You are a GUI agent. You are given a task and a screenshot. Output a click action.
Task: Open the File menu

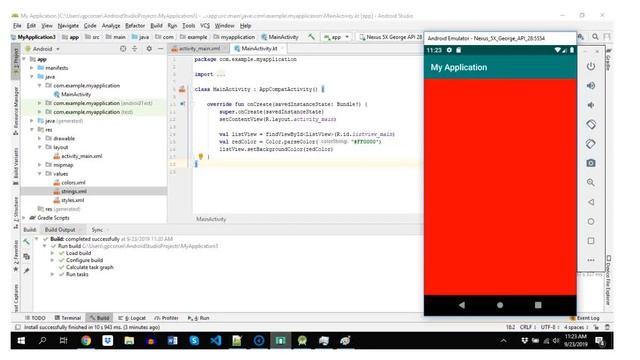[17, 26]
